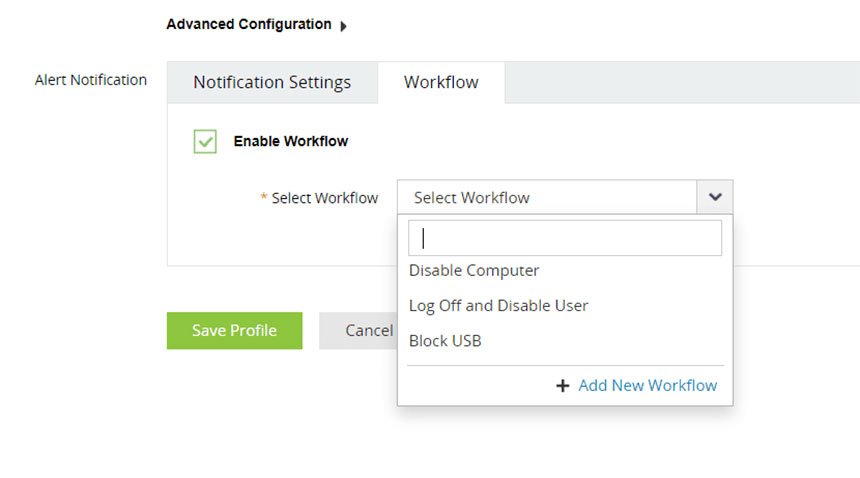860x478 pixels.
Task: Open the Add New Workflow link
Action: (647, 386)
